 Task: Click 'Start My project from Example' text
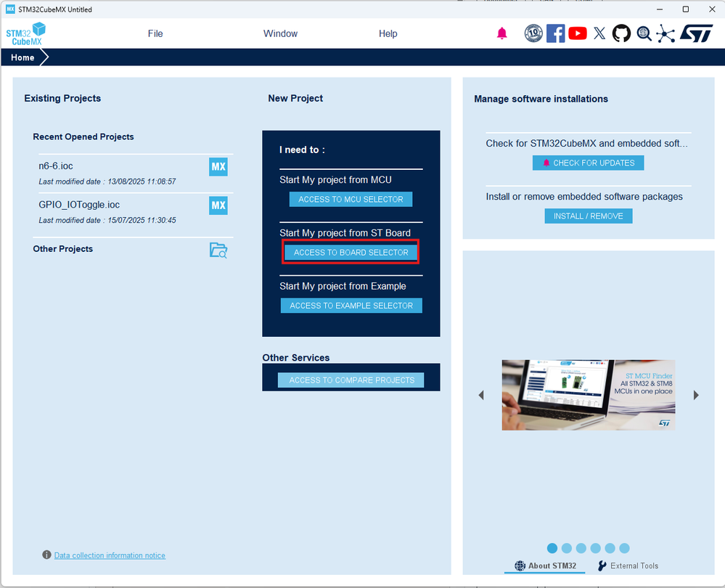[x=343, y=286]
